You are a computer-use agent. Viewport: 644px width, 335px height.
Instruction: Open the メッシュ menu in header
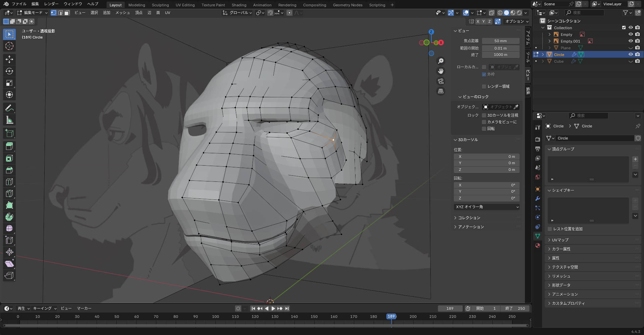click(x=122, y=13)
